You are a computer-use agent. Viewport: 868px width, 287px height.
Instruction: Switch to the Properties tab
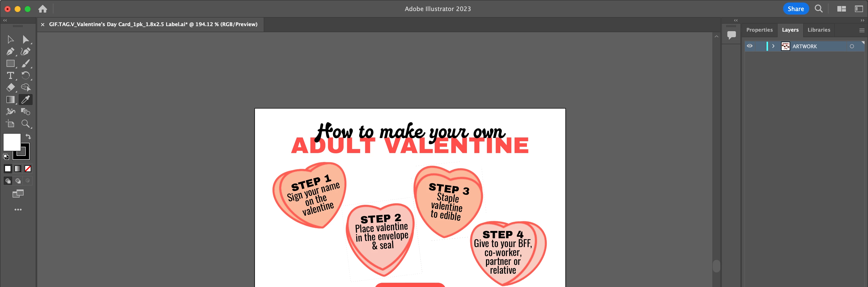tap(759, 30)
